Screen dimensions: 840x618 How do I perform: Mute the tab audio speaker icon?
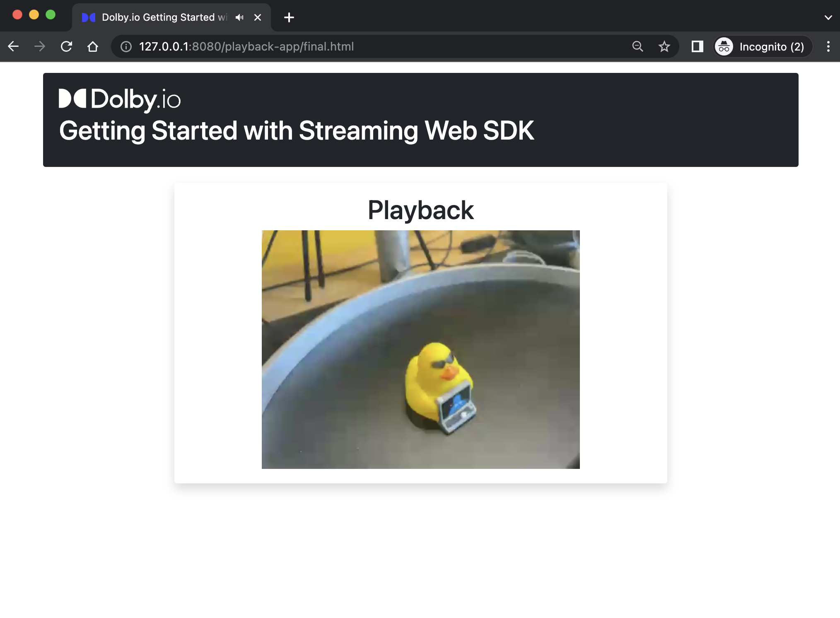pyautogui.click(x=239, y=17)
